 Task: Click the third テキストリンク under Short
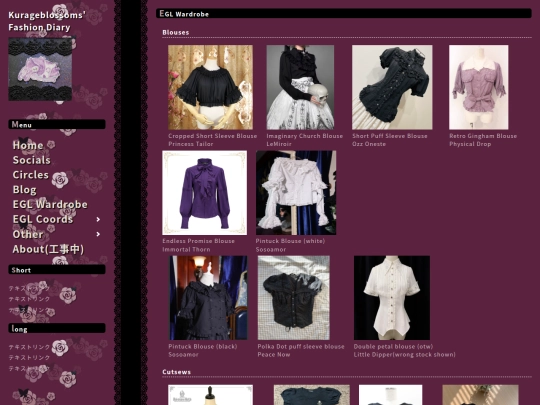[29, 310]
